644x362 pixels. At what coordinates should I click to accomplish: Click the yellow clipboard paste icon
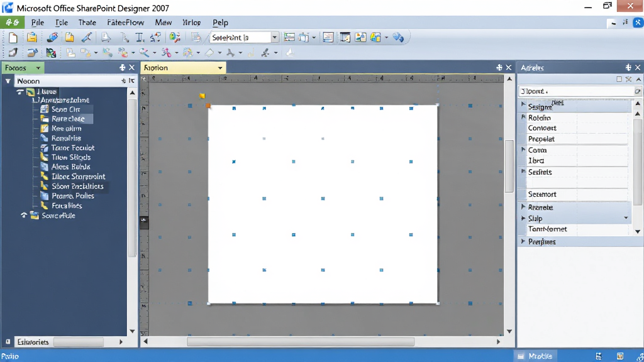[x=69, y=37]
